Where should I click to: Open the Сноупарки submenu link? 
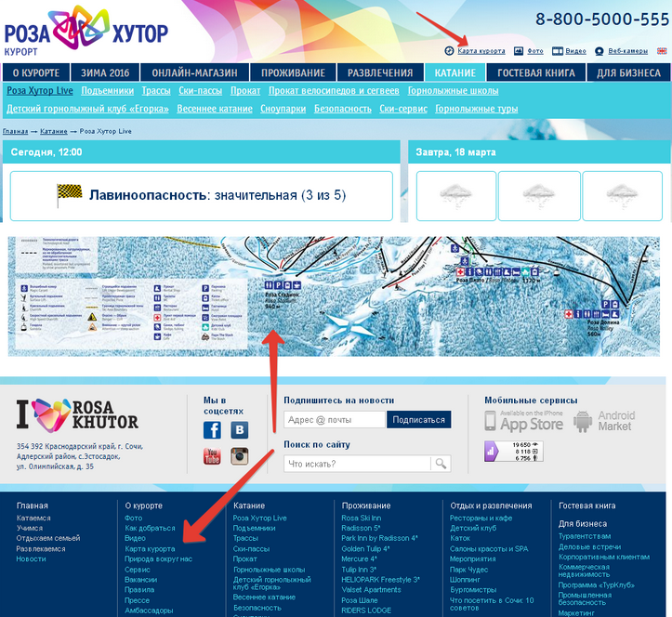coord(283,109)
